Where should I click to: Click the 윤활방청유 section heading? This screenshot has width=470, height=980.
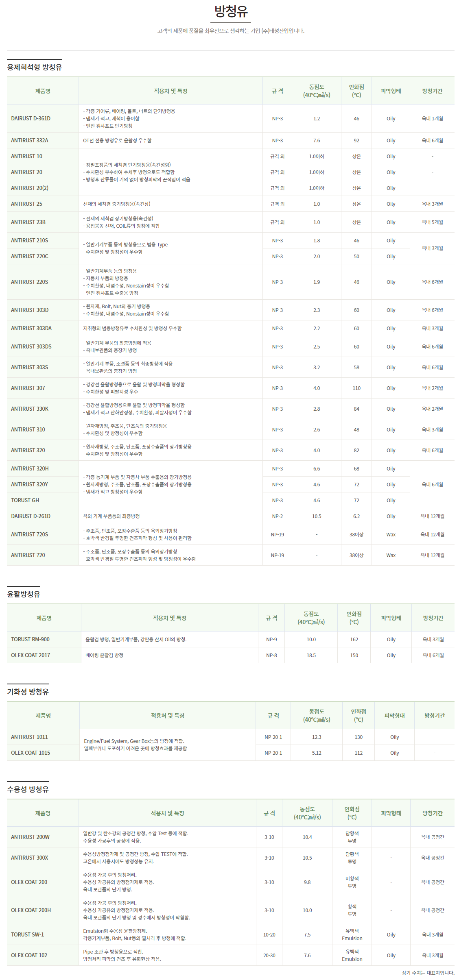(x=24, y=594)
